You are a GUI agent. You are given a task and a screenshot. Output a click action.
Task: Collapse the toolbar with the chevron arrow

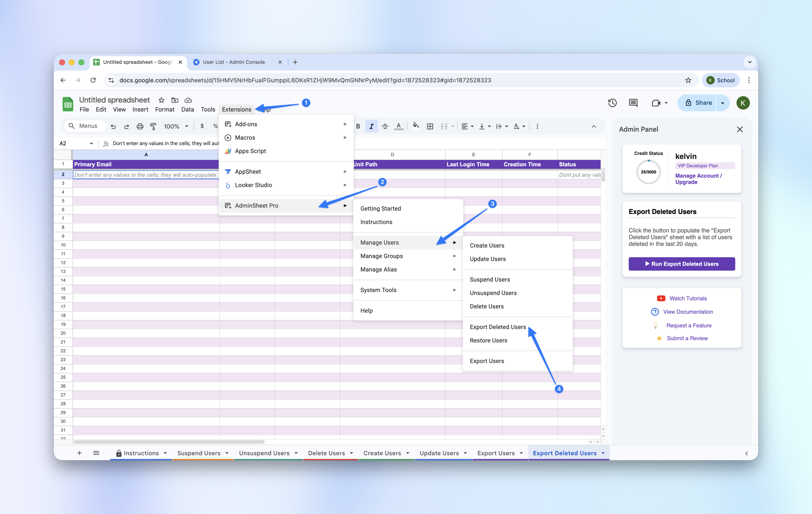[x=593, y=126]
